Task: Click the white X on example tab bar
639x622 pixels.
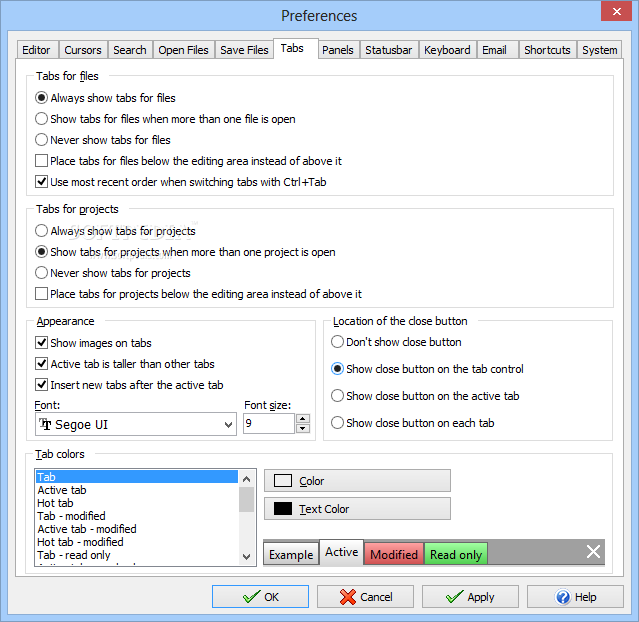Action: 593,552
